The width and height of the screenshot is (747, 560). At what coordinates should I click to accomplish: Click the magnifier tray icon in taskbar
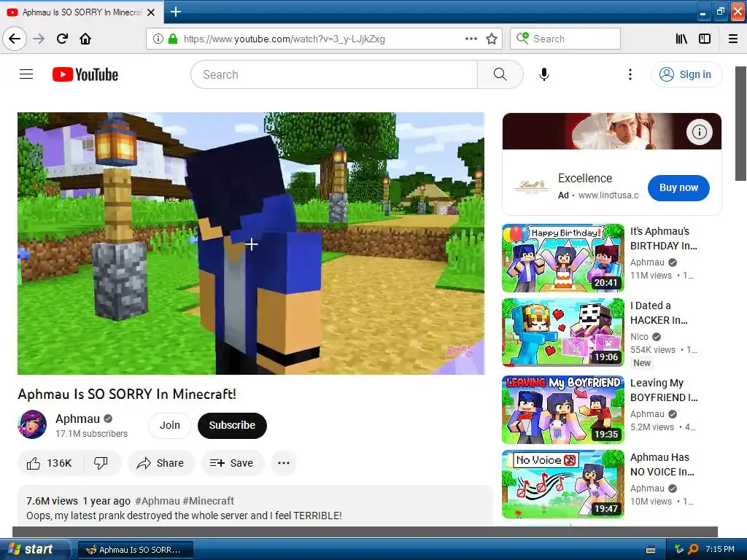[x=693, y=549]
